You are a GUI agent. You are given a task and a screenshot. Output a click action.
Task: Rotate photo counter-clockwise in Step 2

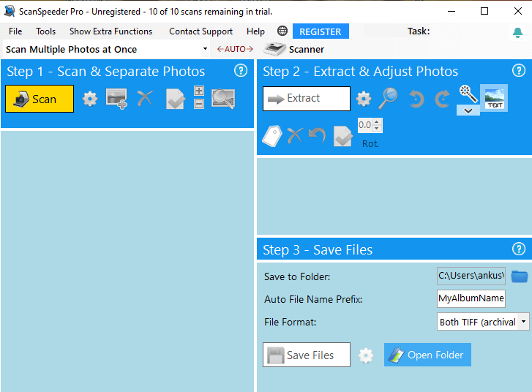(x=416, y=99)
